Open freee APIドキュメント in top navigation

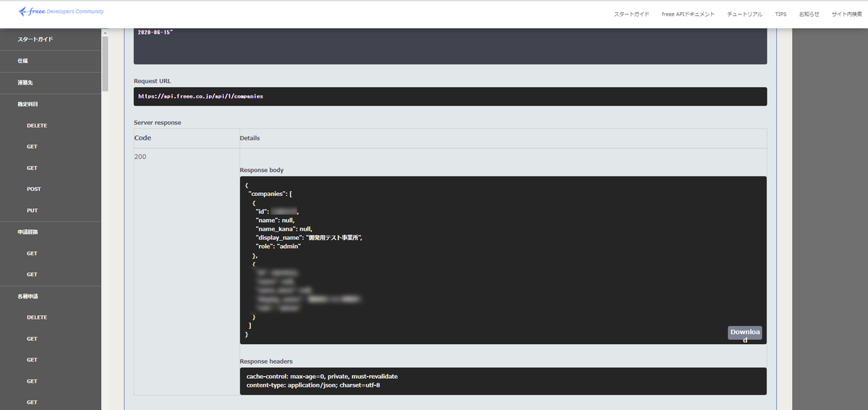click(x=688, y=14)
